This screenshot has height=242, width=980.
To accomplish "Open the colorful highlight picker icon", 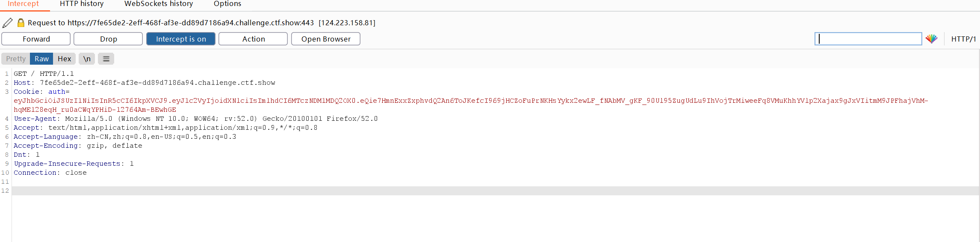I will click(931, 39).
